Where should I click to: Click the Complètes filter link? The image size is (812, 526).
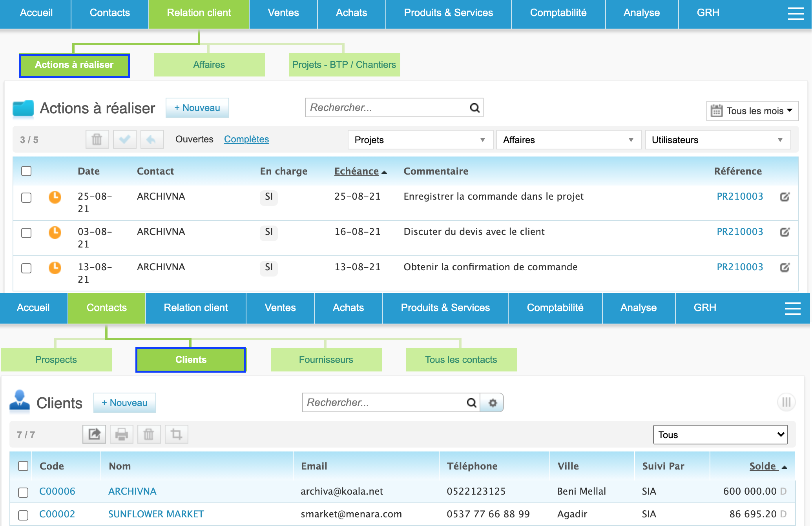pyautogui.click(x=246, y=139)
